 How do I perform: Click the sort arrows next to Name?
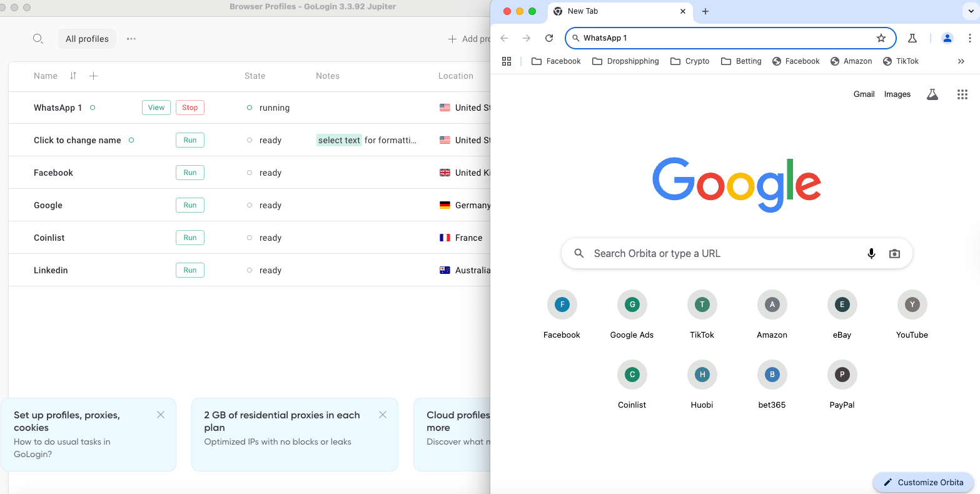[73, 76]
